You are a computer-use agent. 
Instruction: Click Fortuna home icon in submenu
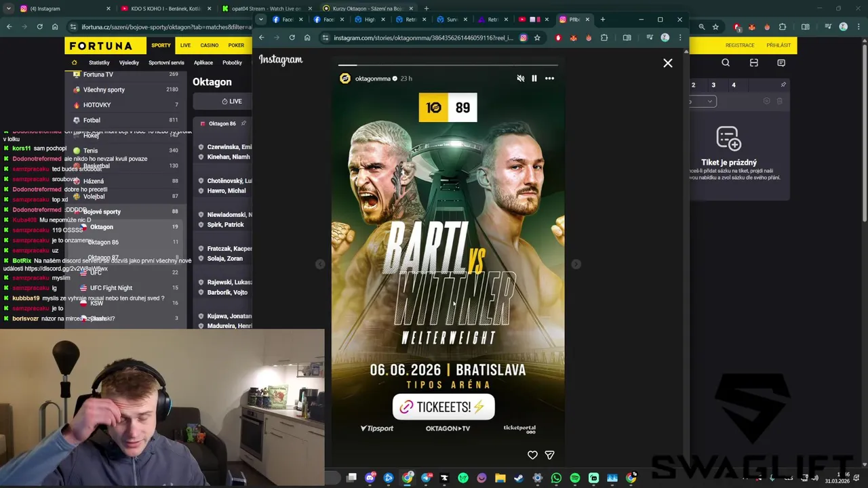(x=75, y=63)
